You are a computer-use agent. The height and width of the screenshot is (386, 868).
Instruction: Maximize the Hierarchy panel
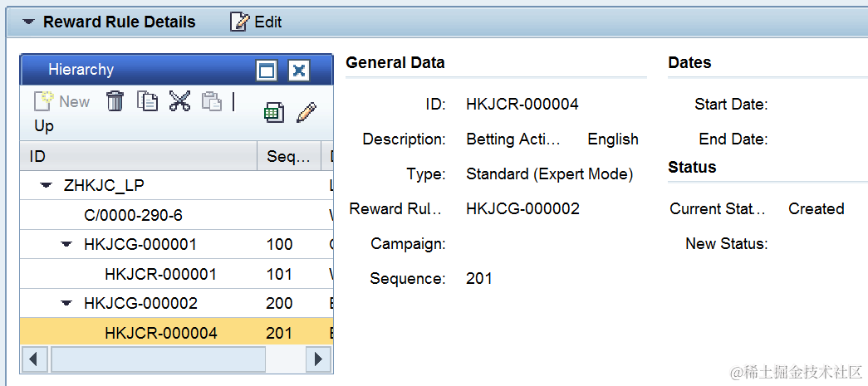(267, 71)
